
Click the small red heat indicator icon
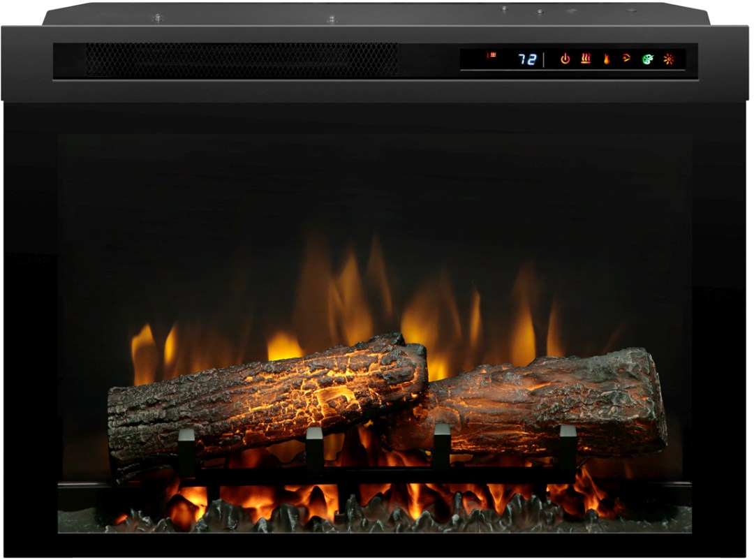point(492,55)
